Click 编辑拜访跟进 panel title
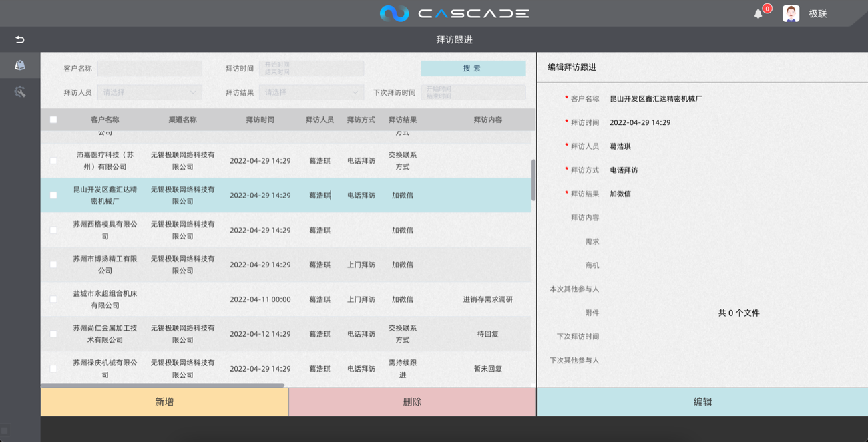868x443 pixels. (x=572, y=67)
